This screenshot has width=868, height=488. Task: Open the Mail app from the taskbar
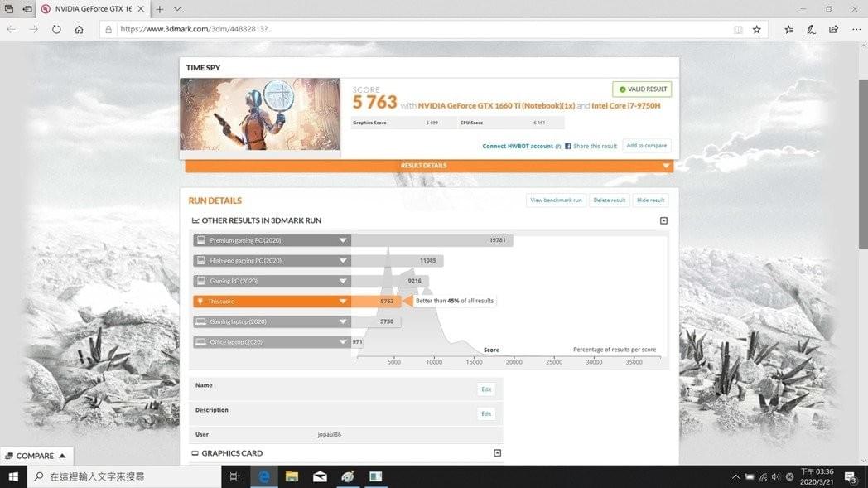coord(320,477)
